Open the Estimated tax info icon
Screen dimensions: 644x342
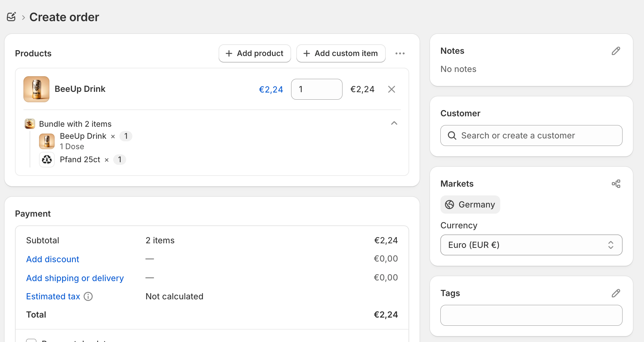pos(88,296)
